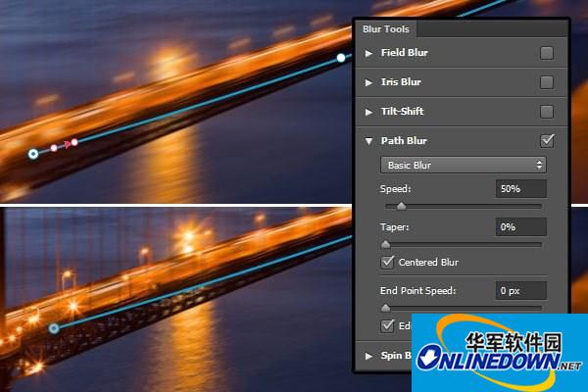Click the Speed slider handle
Screen dimensions: 588x392
(401, 206)
